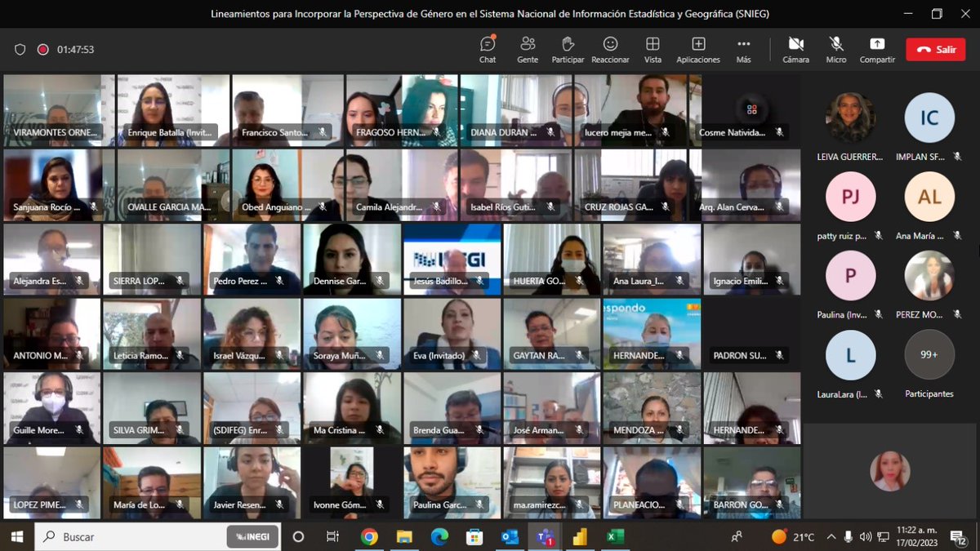Click the IC avatar for IMPLAN SF
Viewport: 980px width, 551px height.
coord(929,118)
